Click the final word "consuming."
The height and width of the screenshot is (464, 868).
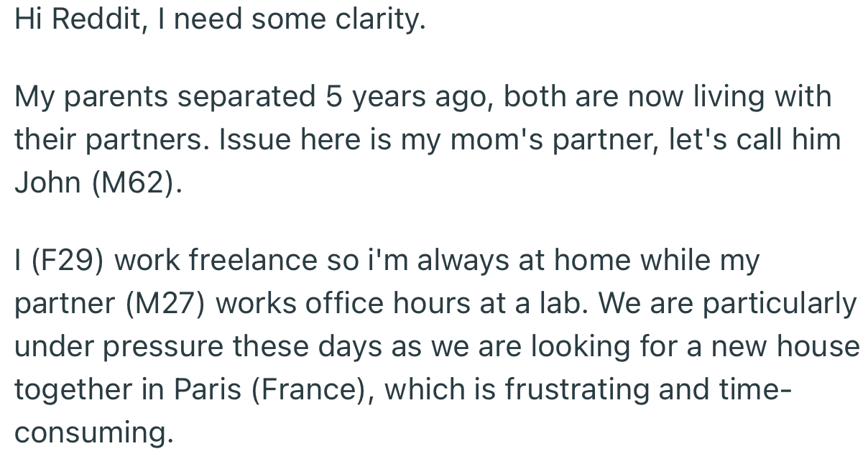click(94, 432)
